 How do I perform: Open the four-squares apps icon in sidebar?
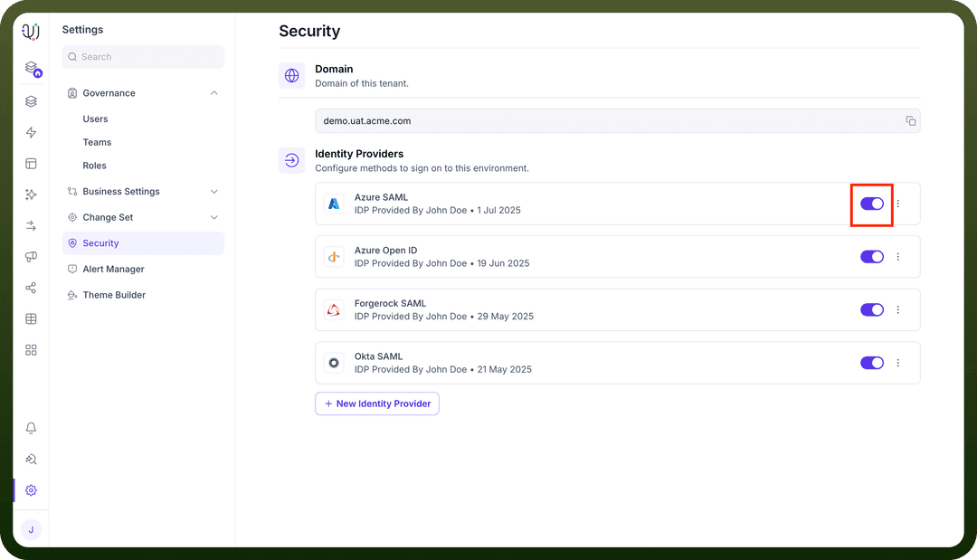coord(31,350)
